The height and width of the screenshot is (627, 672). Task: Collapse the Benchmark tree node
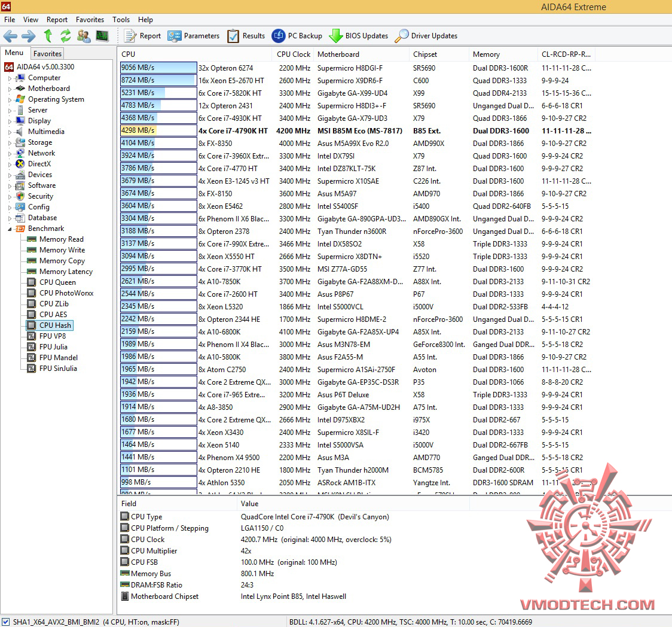pyautogui.click(x=10, y=229)
